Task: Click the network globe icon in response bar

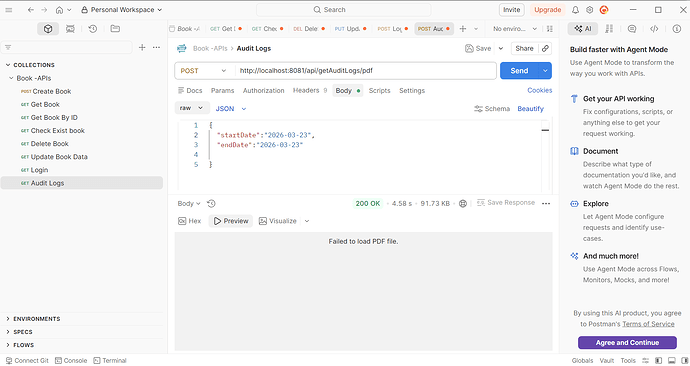Action: 462,203
